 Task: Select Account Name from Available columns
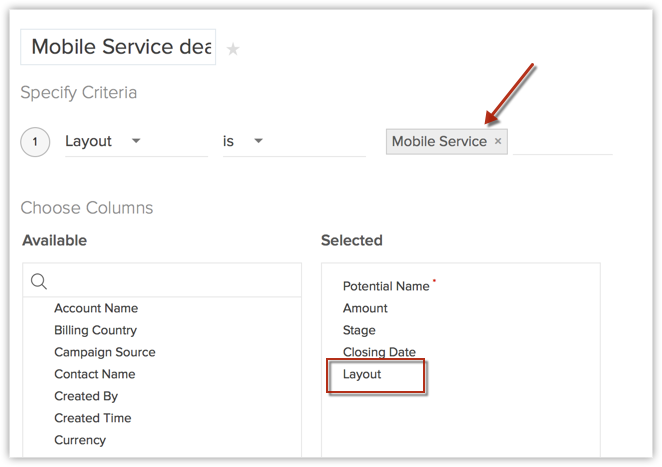96,308
